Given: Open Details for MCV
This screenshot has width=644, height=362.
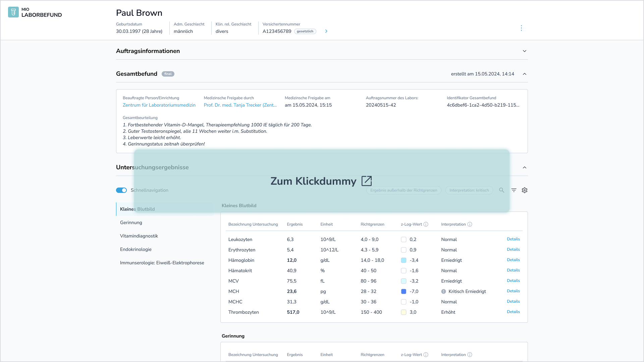Looking at the screenshot, I should (x=513, y=281).
